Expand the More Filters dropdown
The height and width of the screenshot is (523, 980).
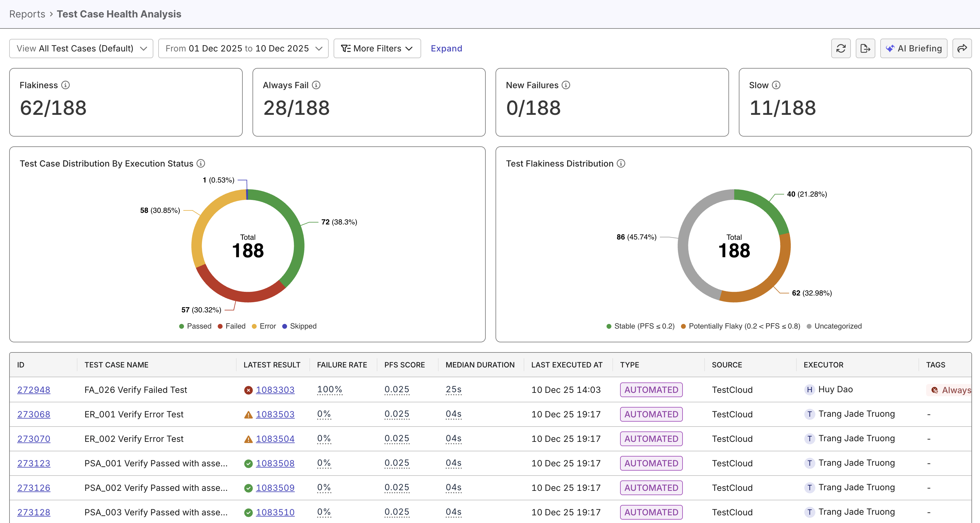tap(377, 48)
